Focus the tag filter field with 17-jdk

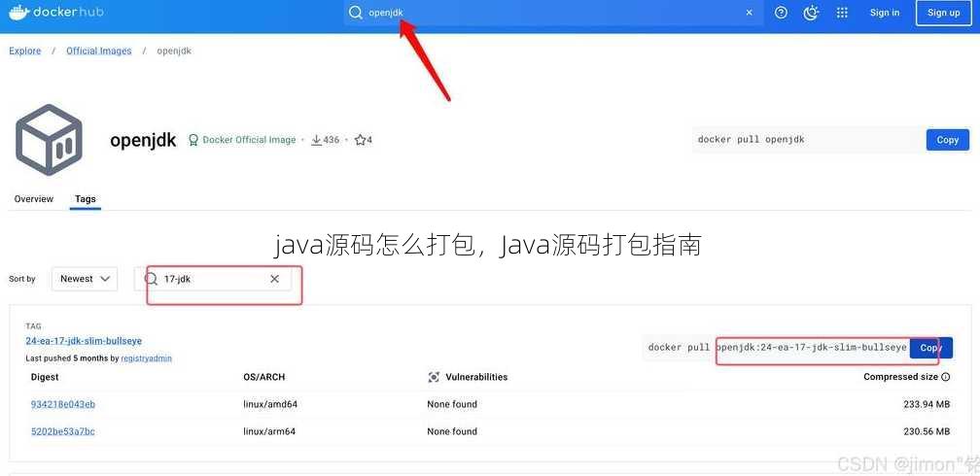coord(213,279)
